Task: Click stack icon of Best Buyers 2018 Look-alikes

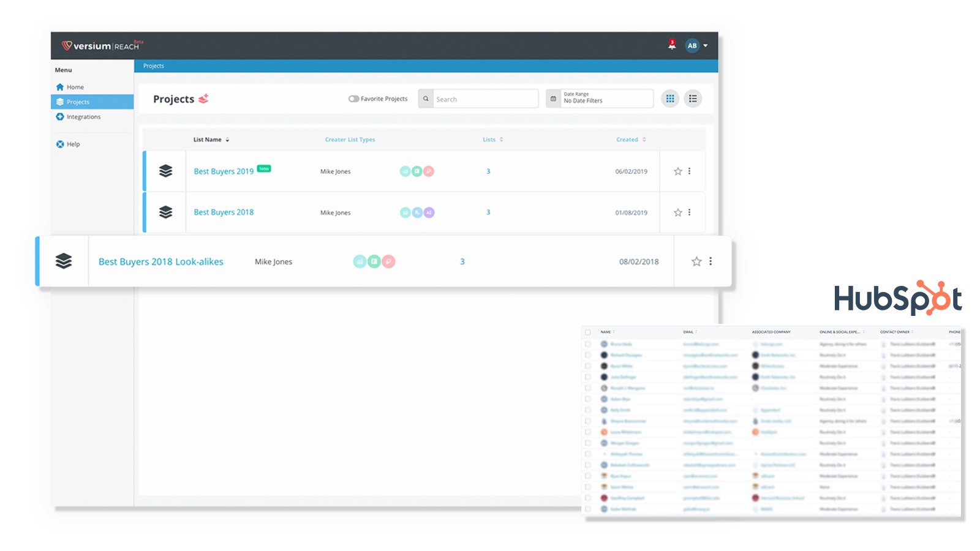Action: pyautogui.click(x=64, y=261)
